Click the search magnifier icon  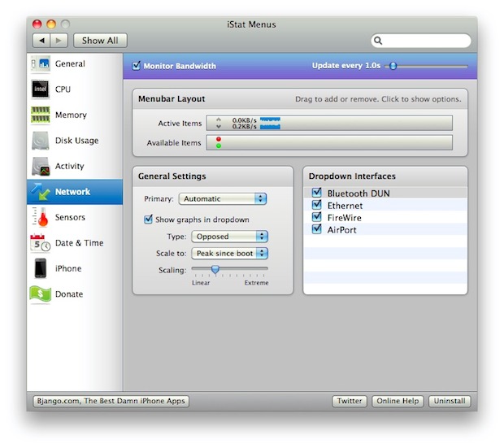click(x=378, y=41)
